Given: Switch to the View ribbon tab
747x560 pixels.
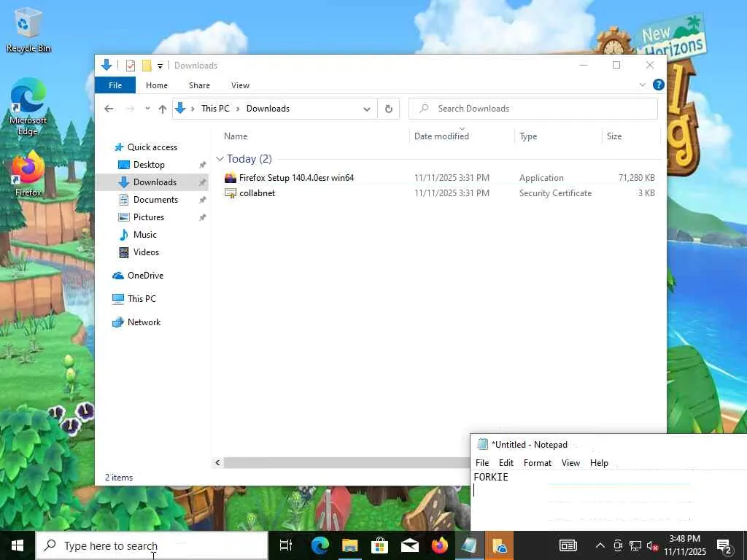Looking at the screenshot, I should point(240,85).
